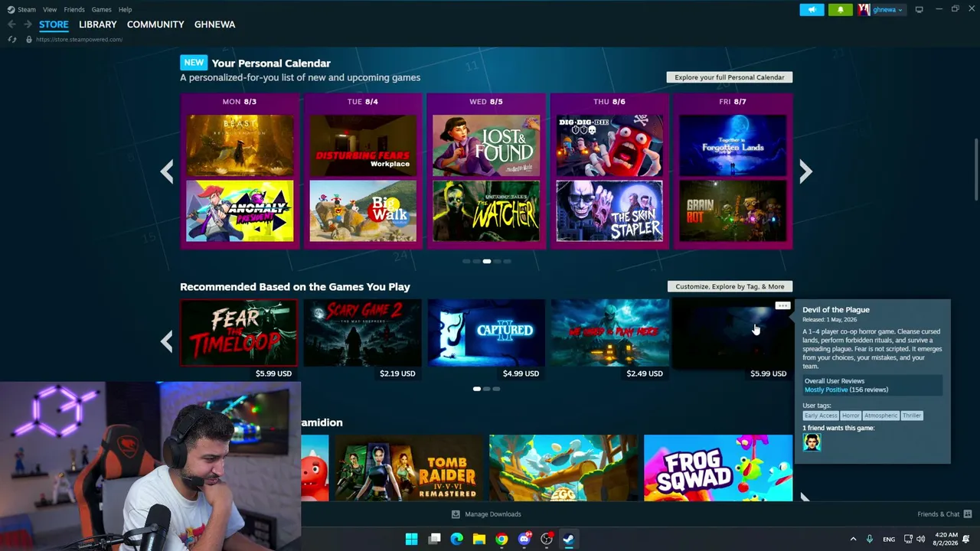This screenshot has width=980, height=551.
Task: Open the options dots on the hovered game
Action: [782, 306]
